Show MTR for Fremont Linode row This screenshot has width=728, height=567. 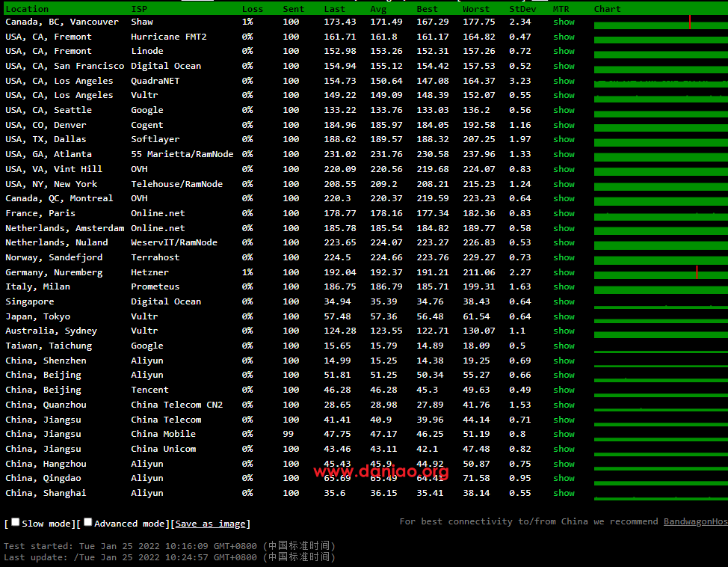point(564,51)
